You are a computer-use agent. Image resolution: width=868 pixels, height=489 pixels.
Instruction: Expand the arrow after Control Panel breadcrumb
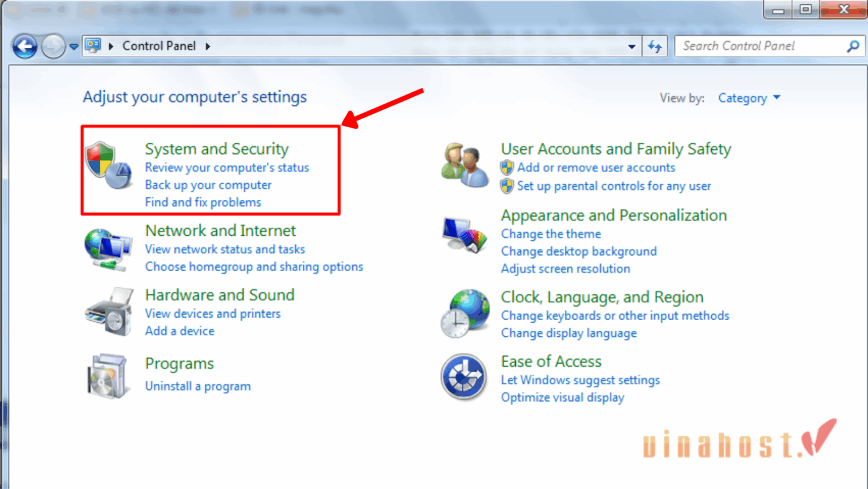pyautogui.click(x=208, y=46)
